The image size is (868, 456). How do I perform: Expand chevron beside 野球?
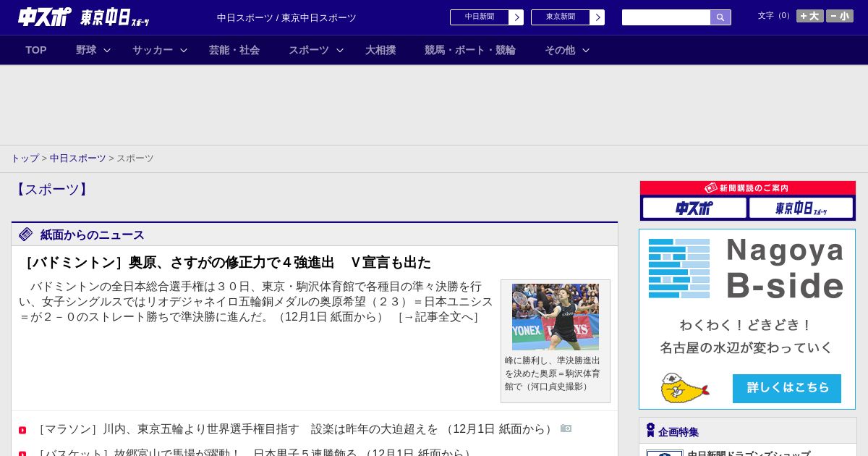point(107,50)
